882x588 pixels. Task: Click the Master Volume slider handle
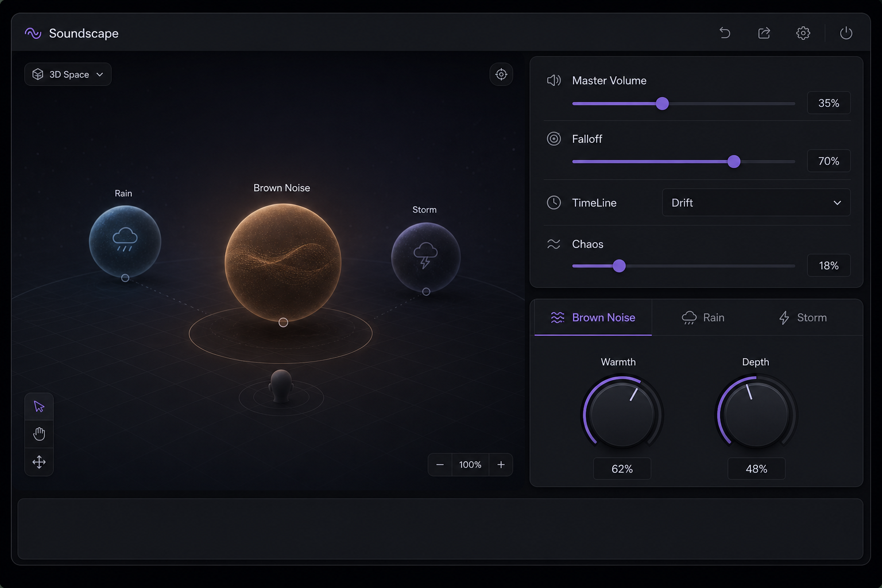[662, 103]
